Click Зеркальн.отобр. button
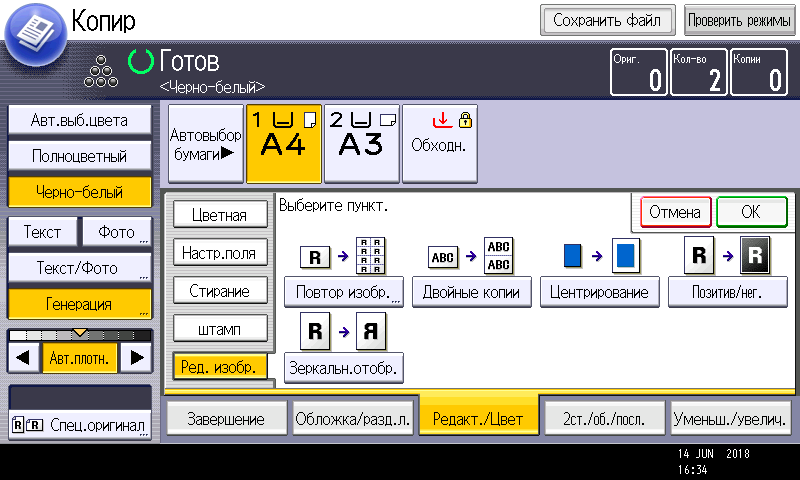 (x=343, y=368)
